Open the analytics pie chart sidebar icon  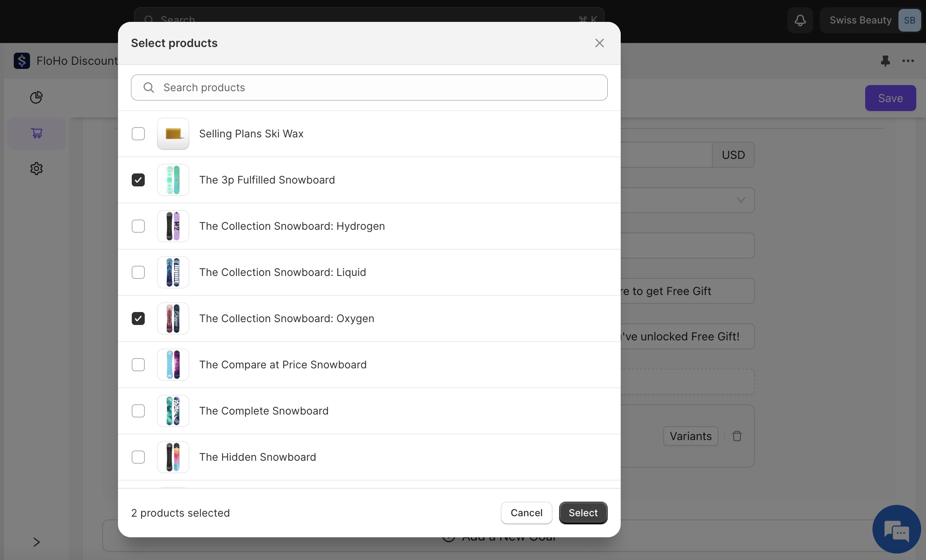click(x=36, y=97)
